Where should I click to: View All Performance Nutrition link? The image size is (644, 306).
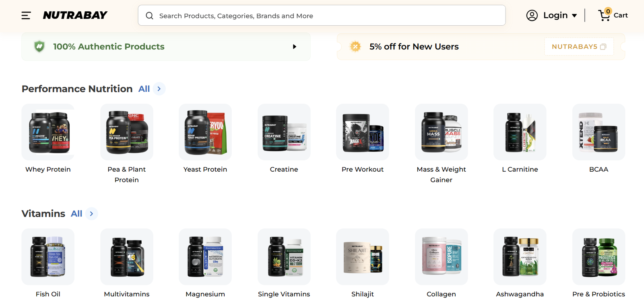pyautogui.click(x=144, y=89)
